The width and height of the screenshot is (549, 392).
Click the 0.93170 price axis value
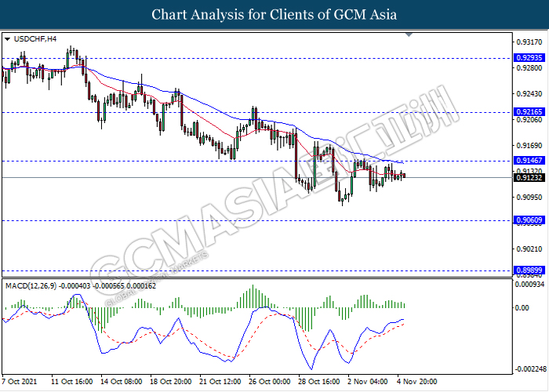coord(529,42)
